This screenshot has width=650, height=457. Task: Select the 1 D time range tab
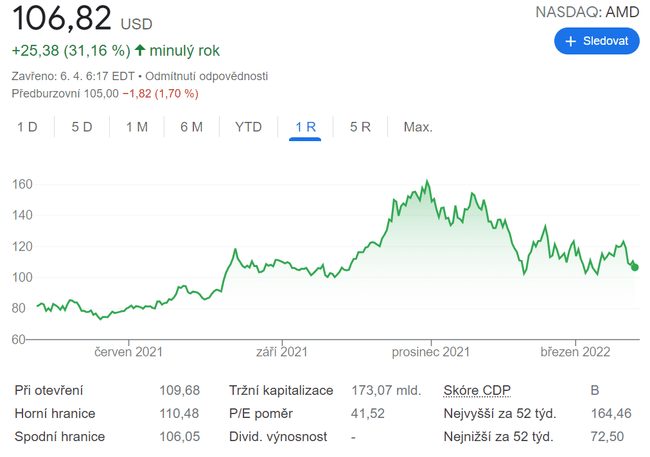tap(27, 127)
